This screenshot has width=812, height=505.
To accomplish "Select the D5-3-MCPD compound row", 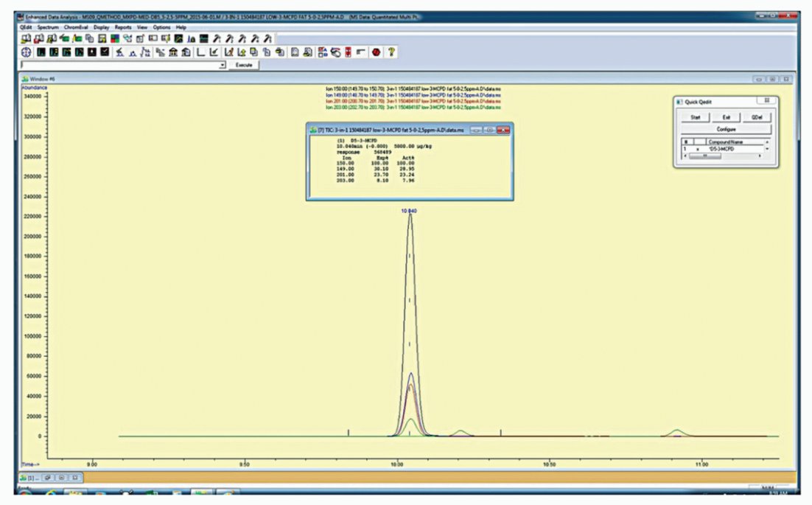I will [724, 149].
